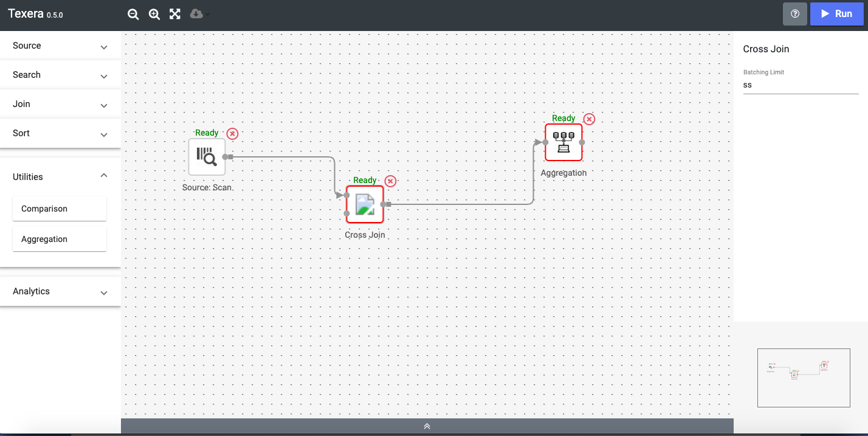Viewport: 868px width, 436px height.
Task: Remove the Cross Join operator with its delete button
Action: [x=390, y=181]
